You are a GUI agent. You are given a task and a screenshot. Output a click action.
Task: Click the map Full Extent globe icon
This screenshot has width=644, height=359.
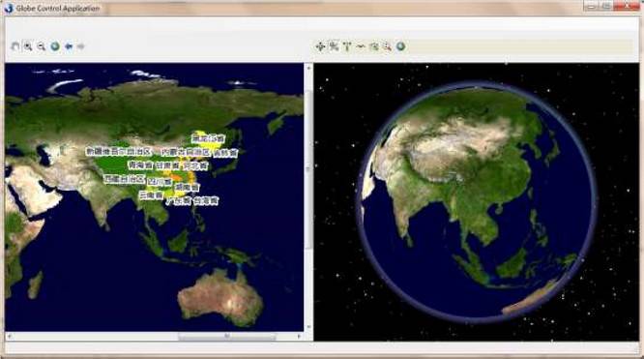55,46
